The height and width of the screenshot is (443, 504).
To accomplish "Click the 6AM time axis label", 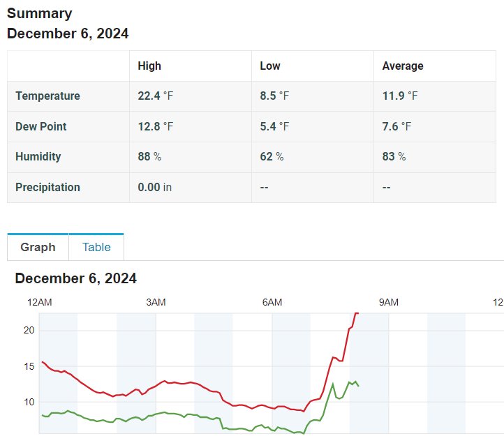I will pyautogui.click(x=272, y=302).
